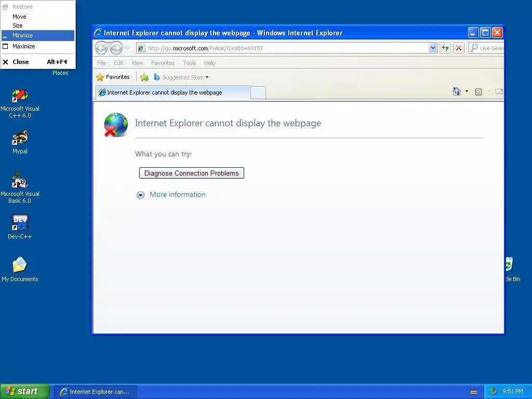Click the Live Search box
The height and width of the screenshot is (399, 532).
click(x=486, y=48)
